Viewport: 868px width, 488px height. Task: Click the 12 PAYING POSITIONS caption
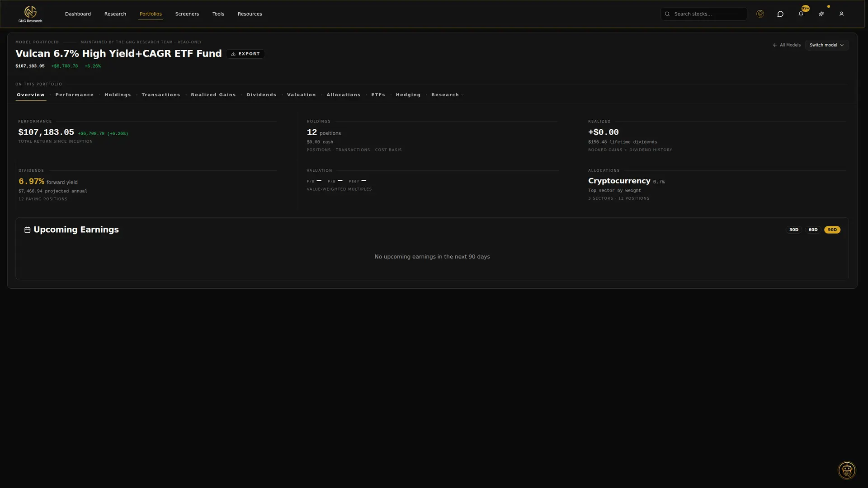[43, 199]
